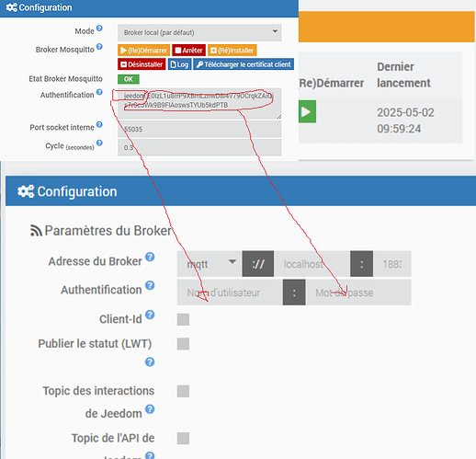
Task: Click the Cycle seconds field 0.3
Action: point(199,147)
